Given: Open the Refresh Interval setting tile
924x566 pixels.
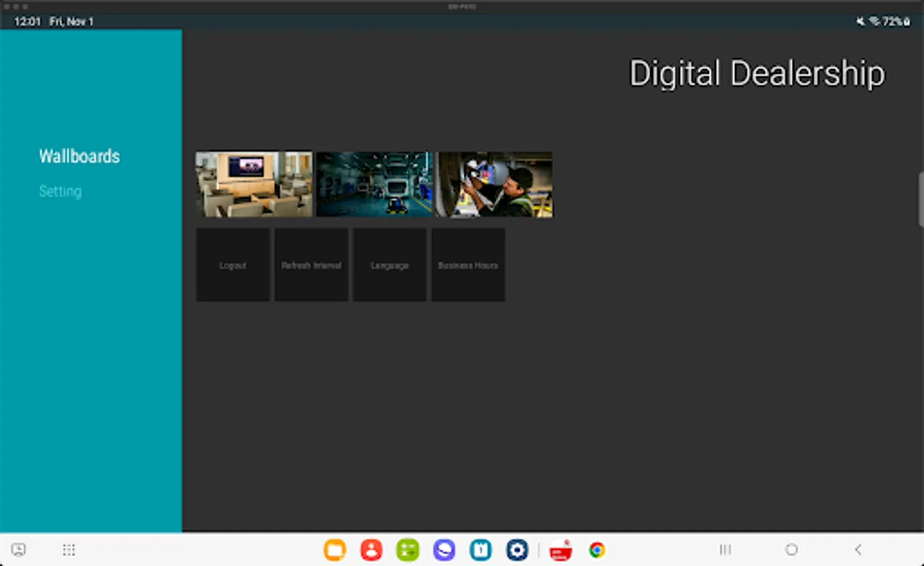Looking at the screenshot, I should (x=312, y=265).
